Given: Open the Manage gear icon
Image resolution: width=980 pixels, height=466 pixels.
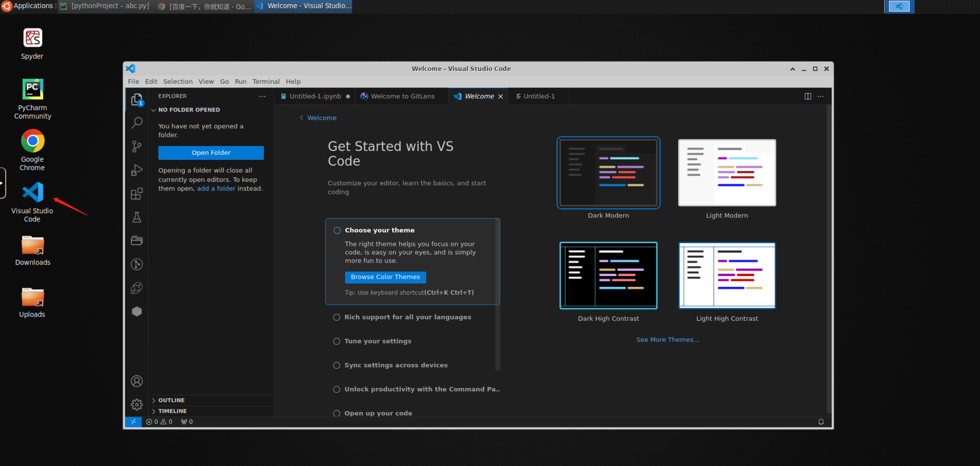Looking at the screenshot, I should pos(137,404).
